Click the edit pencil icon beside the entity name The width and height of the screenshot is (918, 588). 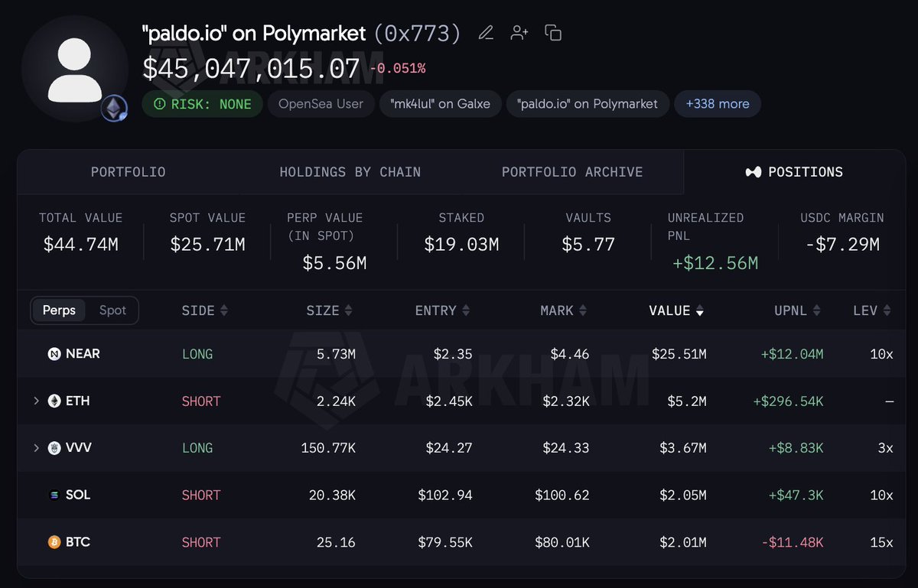coord(486,33)
